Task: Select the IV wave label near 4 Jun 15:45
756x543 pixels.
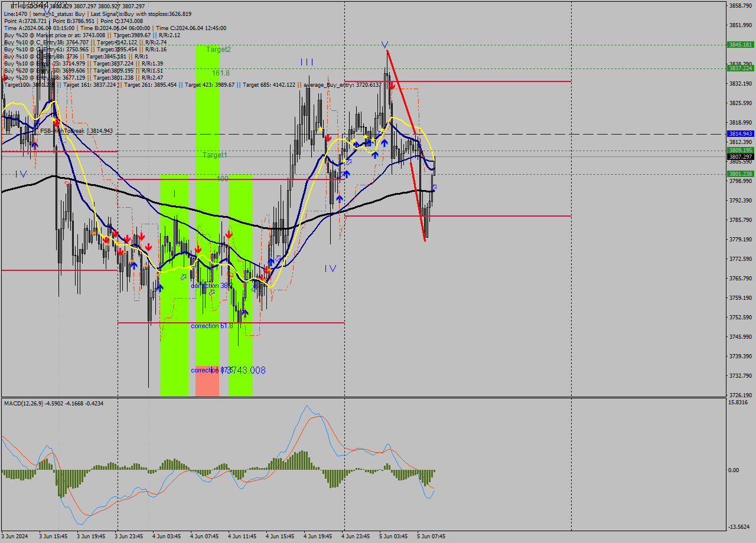Action: tap(330, 269)
